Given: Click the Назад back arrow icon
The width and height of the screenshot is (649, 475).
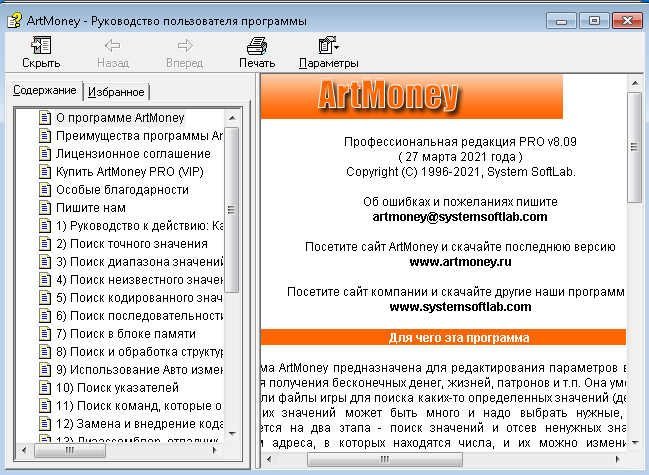Looking at the screenshot, I should (x=113, y=46).
